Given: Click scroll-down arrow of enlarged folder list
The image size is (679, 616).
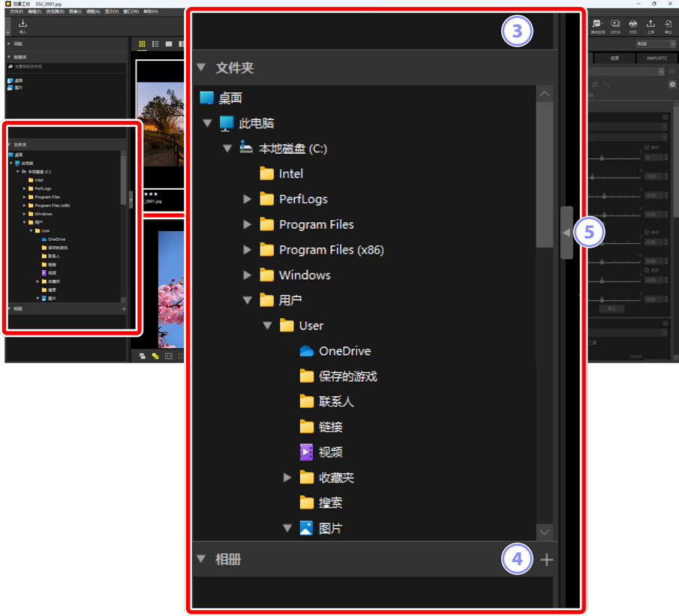Looking at the screenshot, I should tap(545, 532).
